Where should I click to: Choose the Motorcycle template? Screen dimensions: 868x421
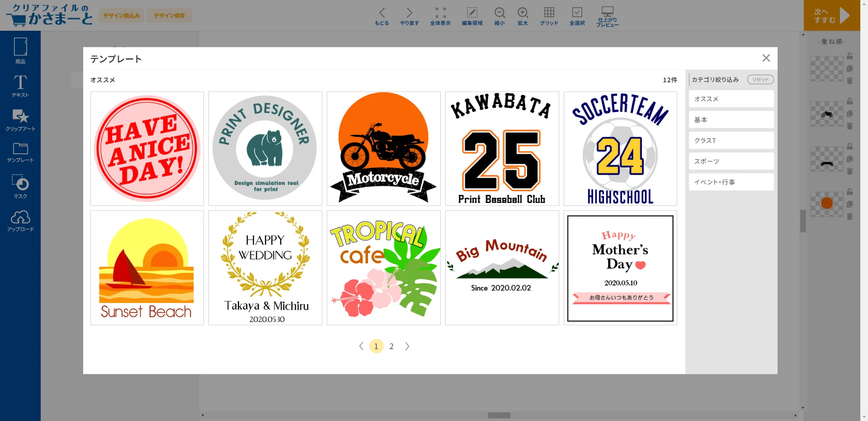tap(384, 149)
